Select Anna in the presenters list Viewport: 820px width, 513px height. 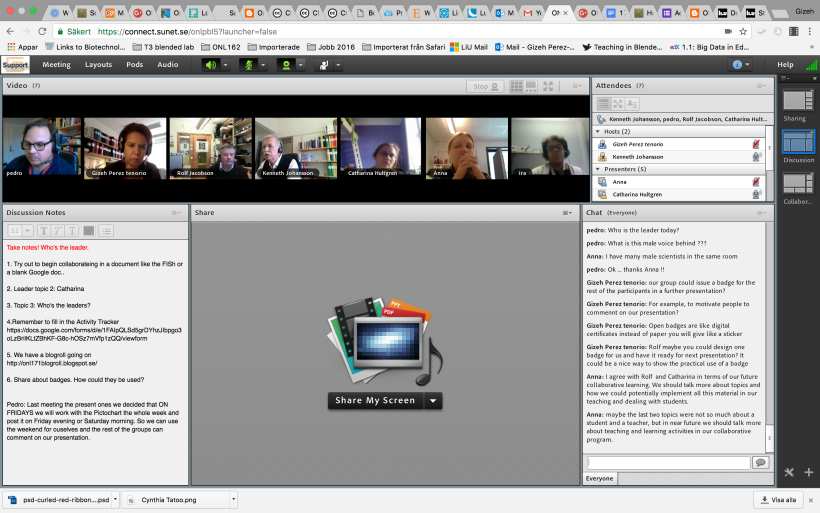[679, 182]
